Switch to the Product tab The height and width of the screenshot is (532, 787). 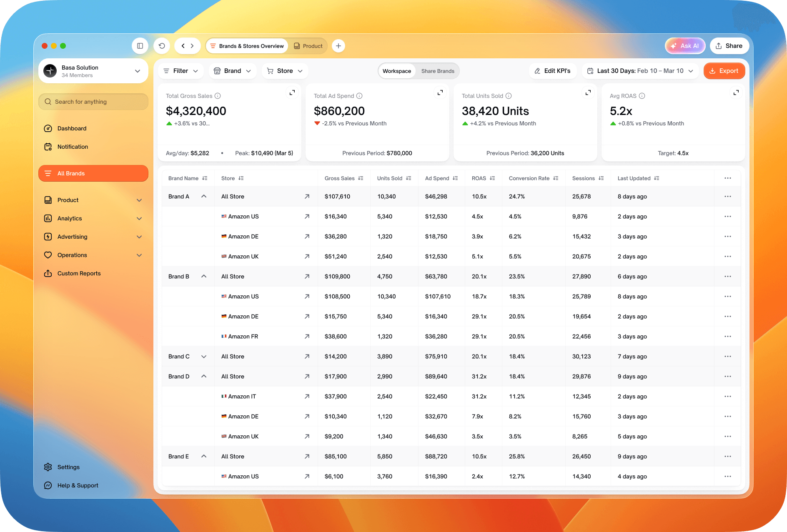(x=308, y=46)
